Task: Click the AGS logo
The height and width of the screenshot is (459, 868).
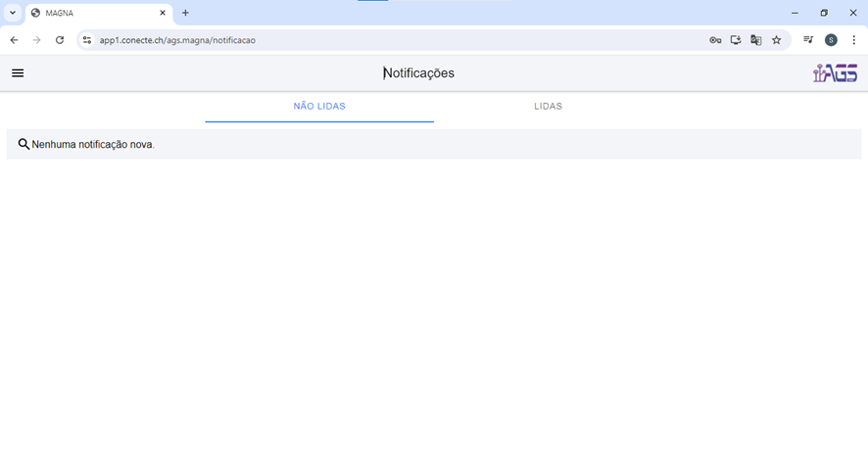Action: [835, 73]
